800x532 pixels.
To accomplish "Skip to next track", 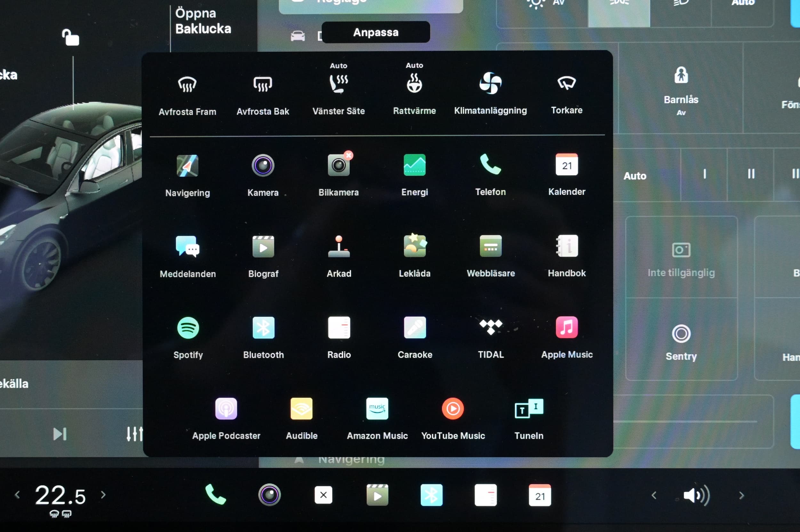I will (x=60, y=434).
